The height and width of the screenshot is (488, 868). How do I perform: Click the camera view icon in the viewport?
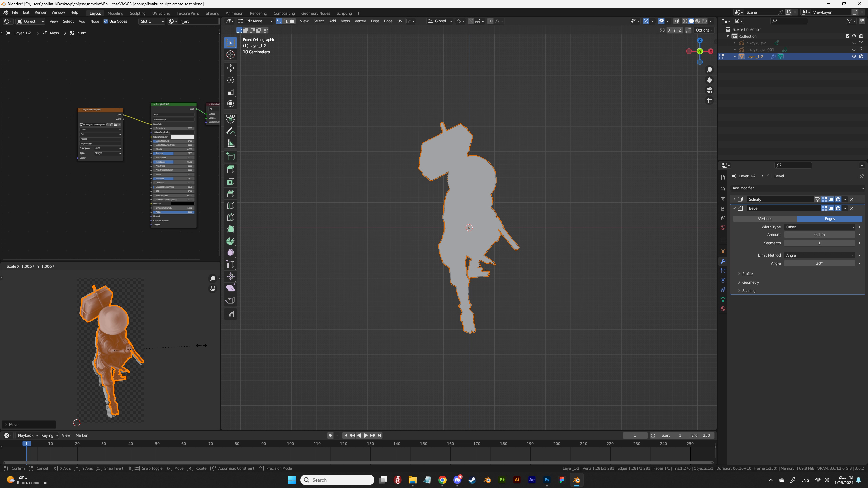click(x=709, y=90)
